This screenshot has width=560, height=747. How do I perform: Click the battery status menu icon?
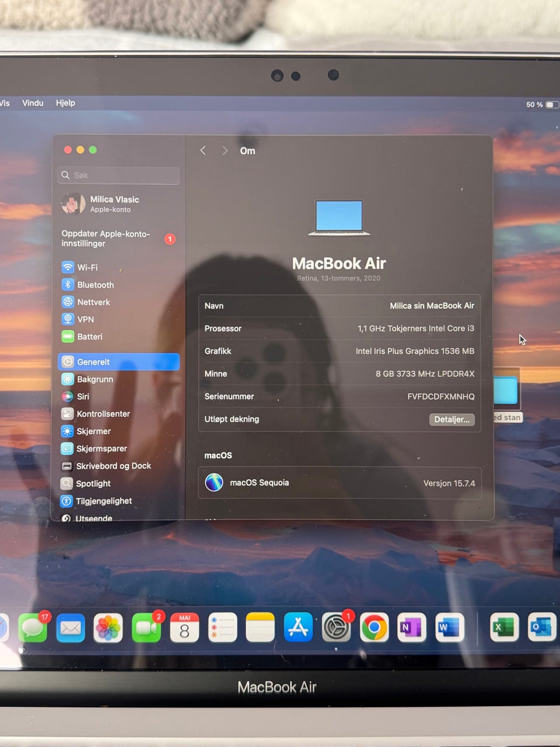coord(552,104)
